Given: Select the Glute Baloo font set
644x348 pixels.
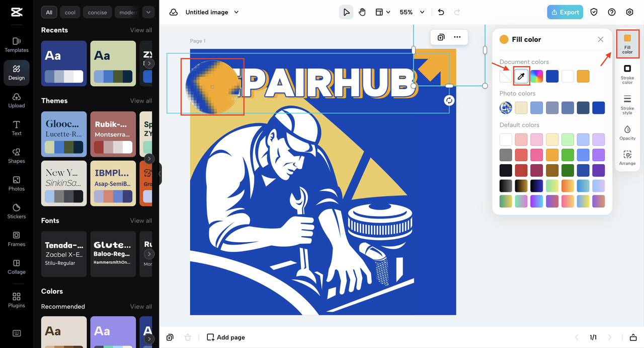Looking at the screenshot, I should click(x=113, y=254).
